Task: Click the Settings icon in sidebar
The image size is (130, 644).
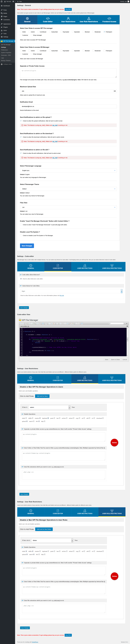Action: tap(2, 37)
